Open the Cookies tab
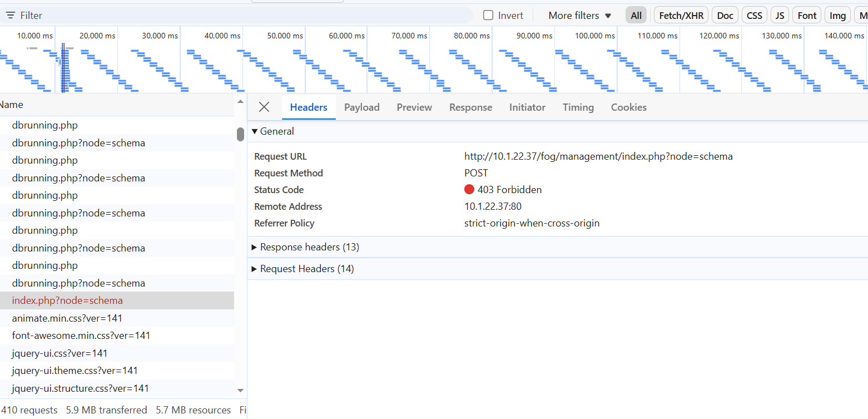Viewport: 868px width, 419px height. (x=629, y=107)
